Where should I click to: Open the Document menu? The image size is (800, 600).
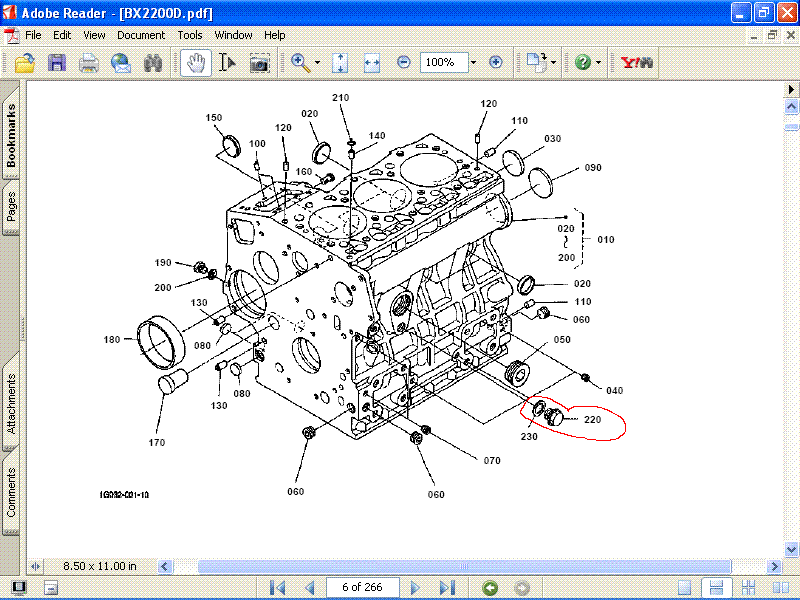point(141,35)
